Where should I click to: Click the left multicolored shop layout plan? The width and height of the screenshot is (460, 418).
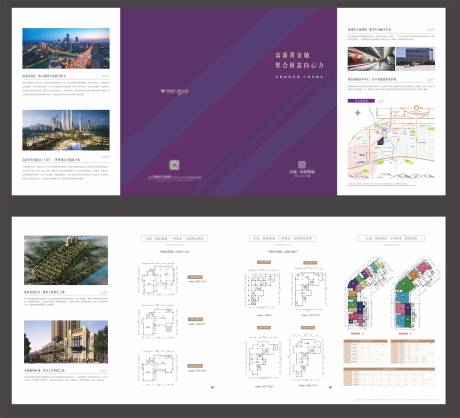click(368, 293)
